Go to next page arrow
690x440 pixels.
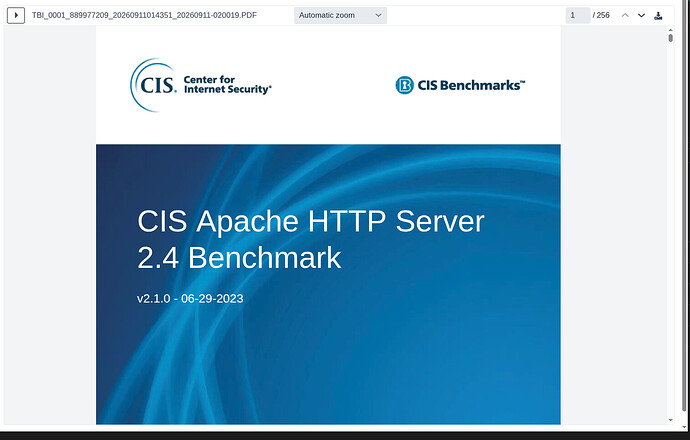tap(641, 15)
